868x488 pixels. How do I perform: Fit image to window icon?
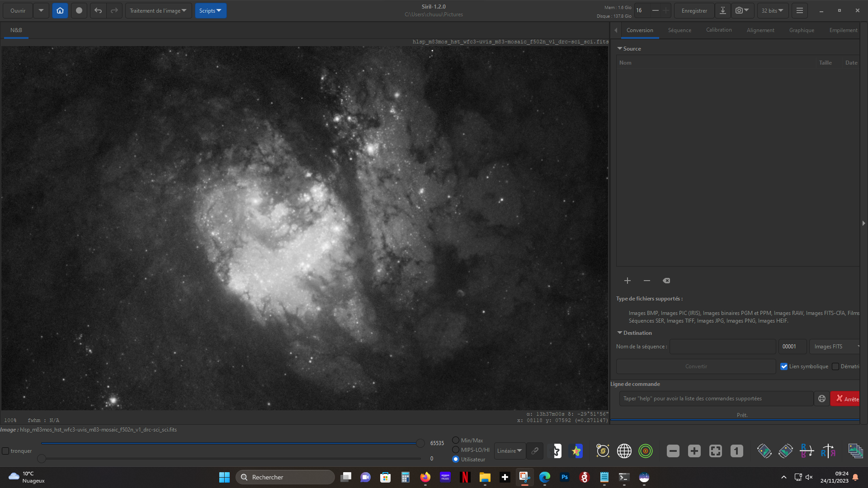click(x=716, y=451)
